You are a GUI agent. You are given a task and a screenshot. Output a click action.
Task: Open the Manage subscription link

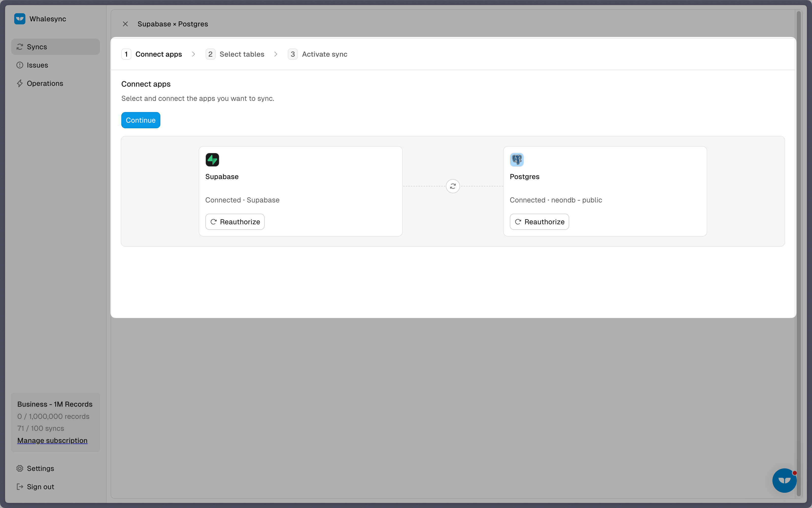click(52, 440)
